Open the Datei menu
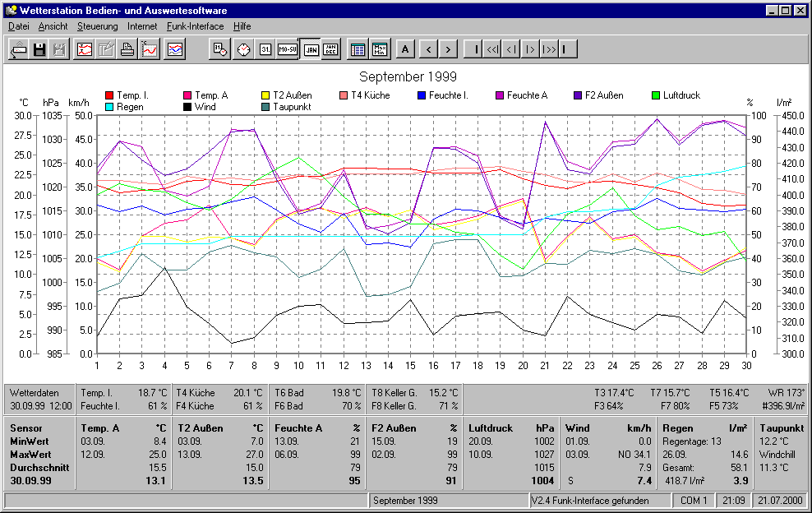 click(18, 26)
